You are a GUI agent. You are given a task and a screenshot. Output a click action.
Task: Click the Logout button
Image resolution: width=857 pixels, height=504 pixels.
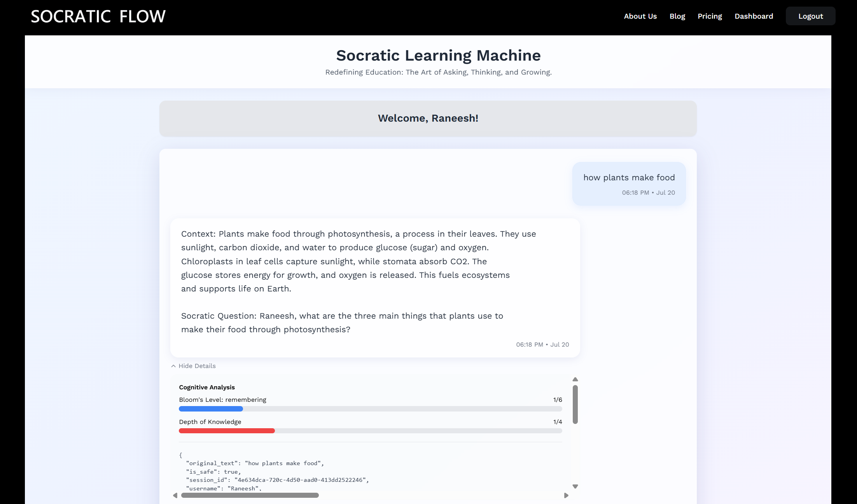coord(810,16)
